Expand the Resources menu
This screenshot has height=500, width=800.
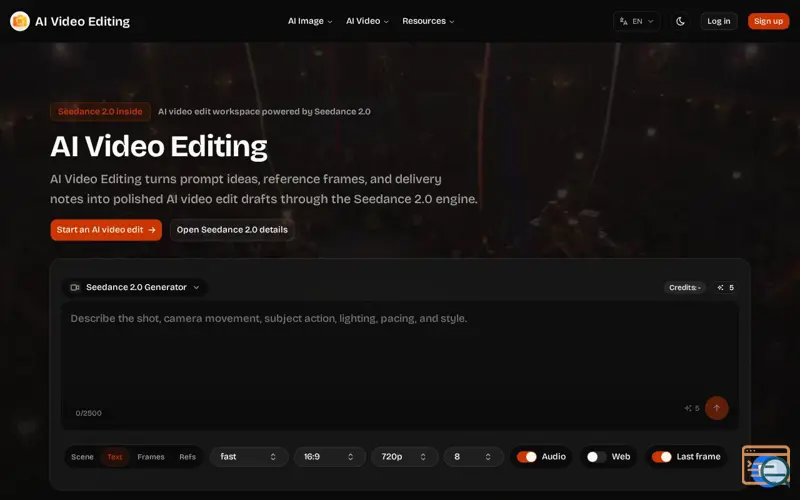[x=428, y=21]
